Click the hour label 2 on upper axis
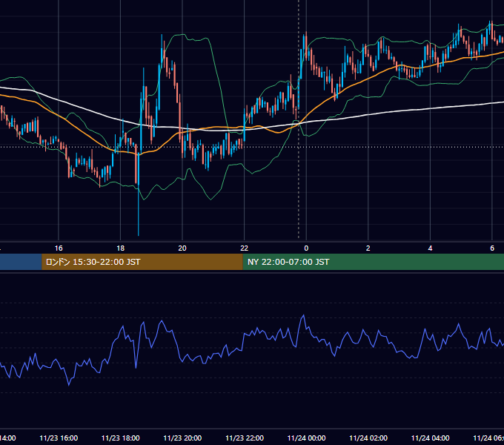Viewport: 504px width, 445px height. [368, 248]
